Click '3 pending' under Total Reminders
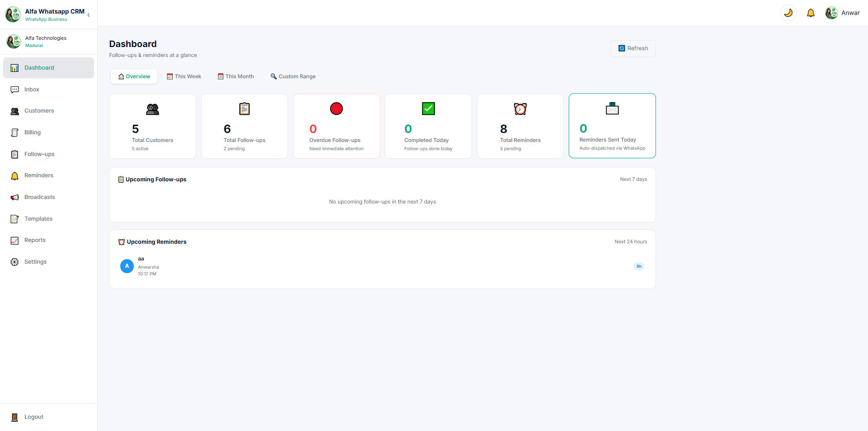 tap(510, 149)
